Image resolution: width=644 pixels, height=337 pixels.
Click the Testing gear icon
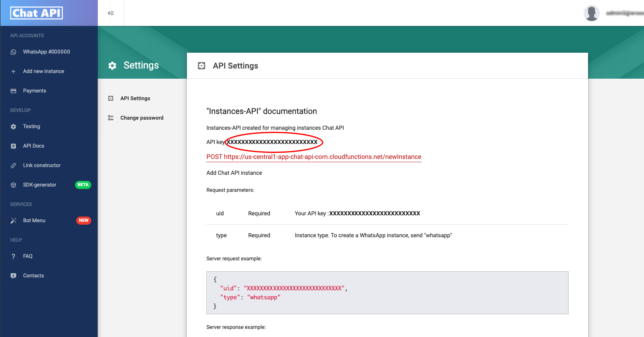(x=13, y=127)
